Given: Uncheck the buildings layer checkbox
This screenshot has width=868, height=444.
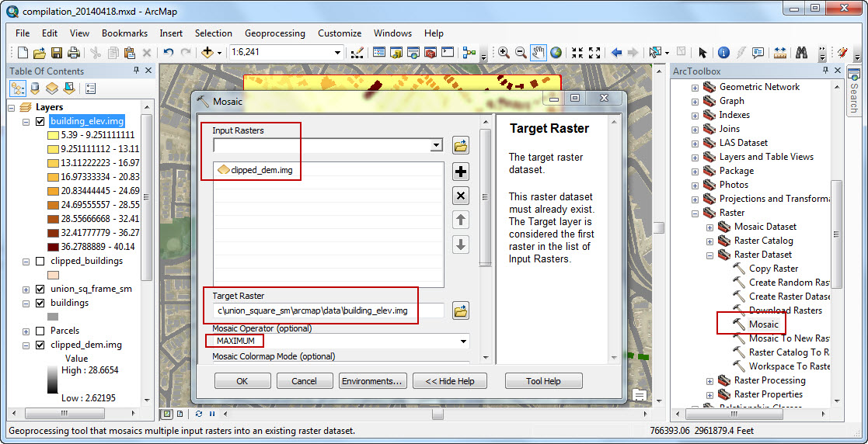Looking at the screenshot, I should (x=40, y=303).
